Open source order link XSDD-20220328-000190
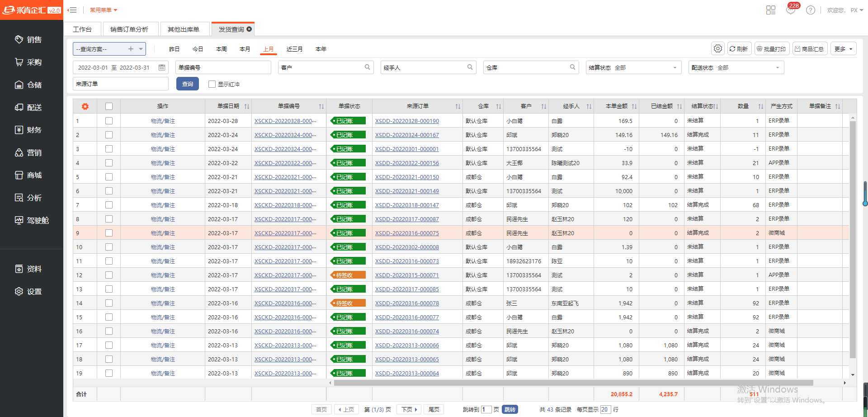The width and height of the screenshot is (868, 417). pyautogui.click(x=407, y=121)
